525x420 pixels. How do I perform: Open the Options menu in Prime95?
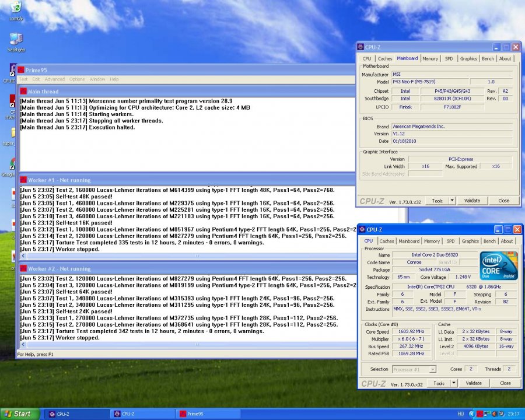77,79
